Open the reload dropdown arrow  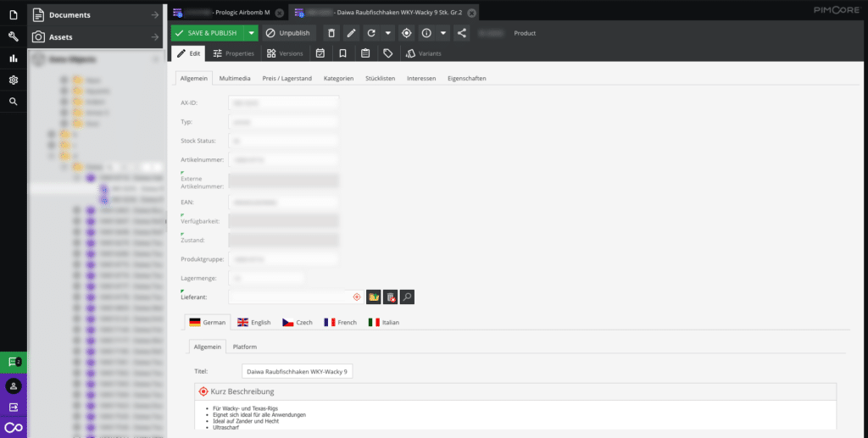[x=387, y=33]
